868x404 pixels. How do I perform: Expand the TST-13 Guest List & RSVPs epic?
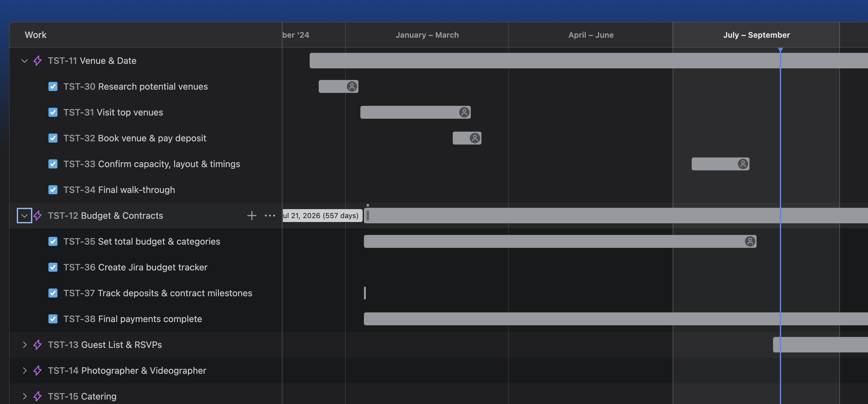coord(24,345)
